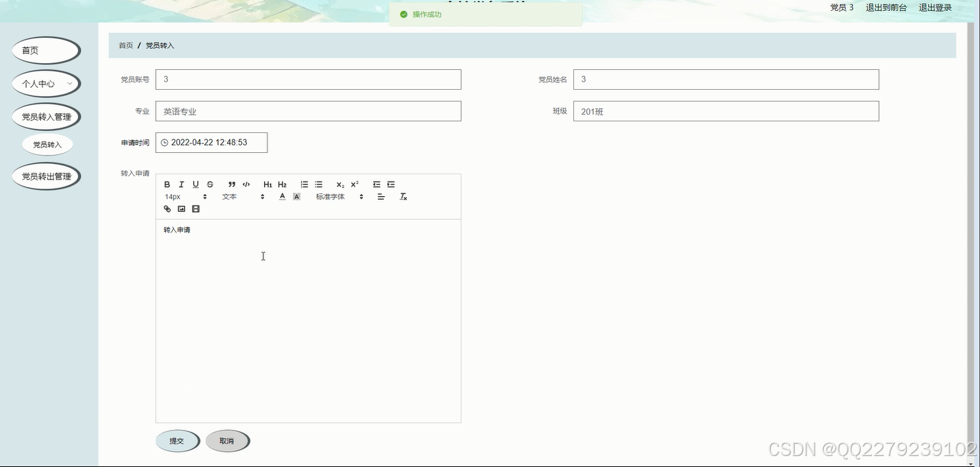Open the 申请时间 date picker field

pos(211,142)
